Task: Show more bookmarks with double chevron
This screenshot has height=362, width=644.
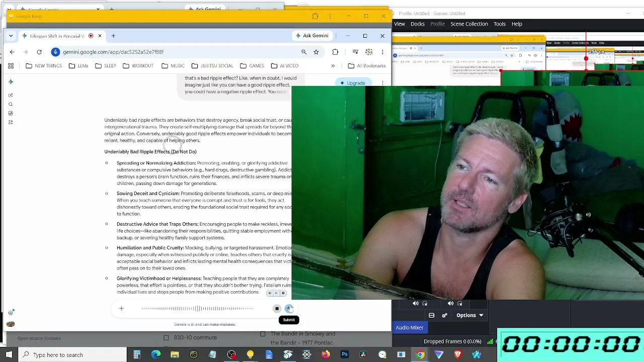Action: pos(333,66)
